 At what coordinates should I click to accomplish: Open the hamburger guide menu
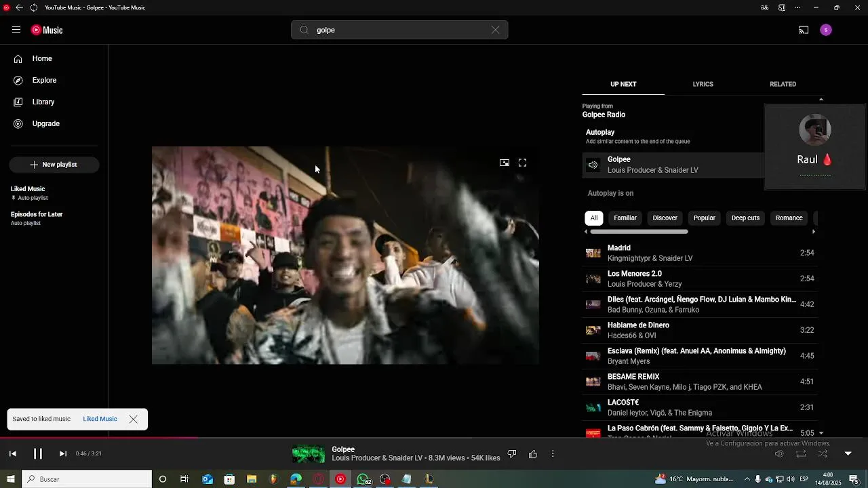(x=16, y=30)
